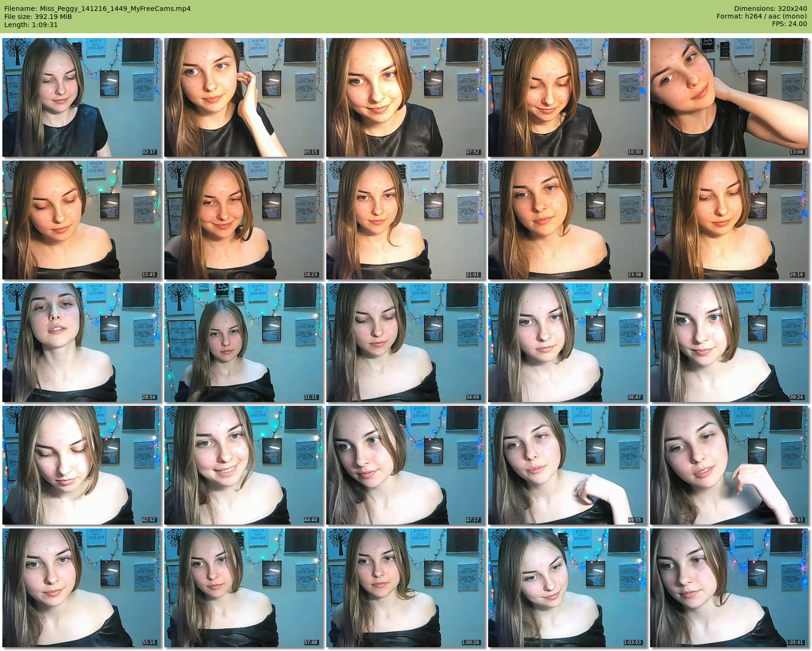Click the Dimensions 320x240 header text
812x651 pixels.
(x=770, y=9)
